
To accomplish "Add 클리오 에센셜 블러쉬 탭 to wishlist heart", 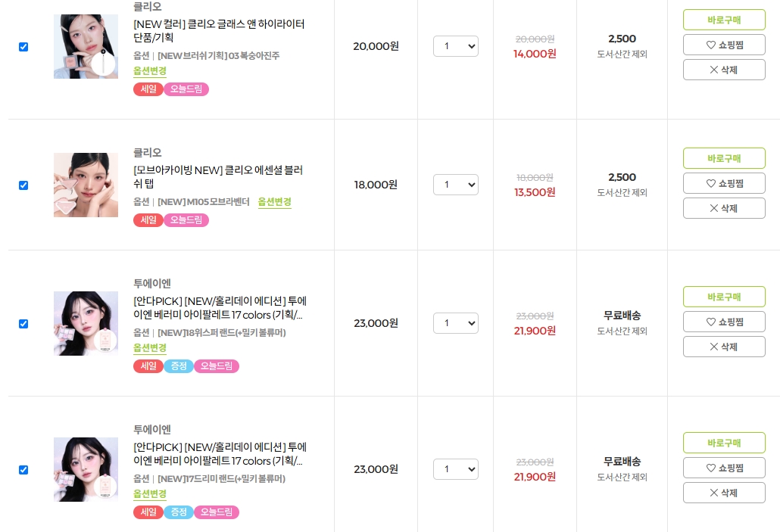I will (724, 183).
